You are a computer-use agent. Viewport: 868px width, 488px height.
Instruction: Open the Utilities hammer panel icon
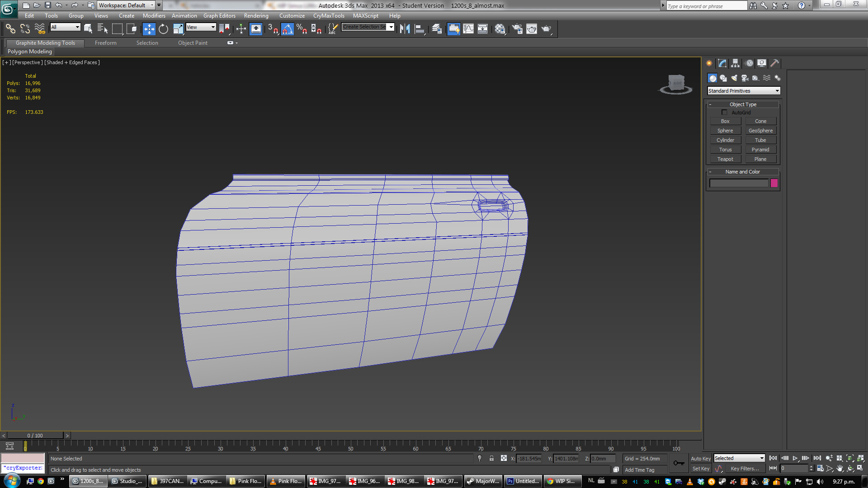click(774, 63)
